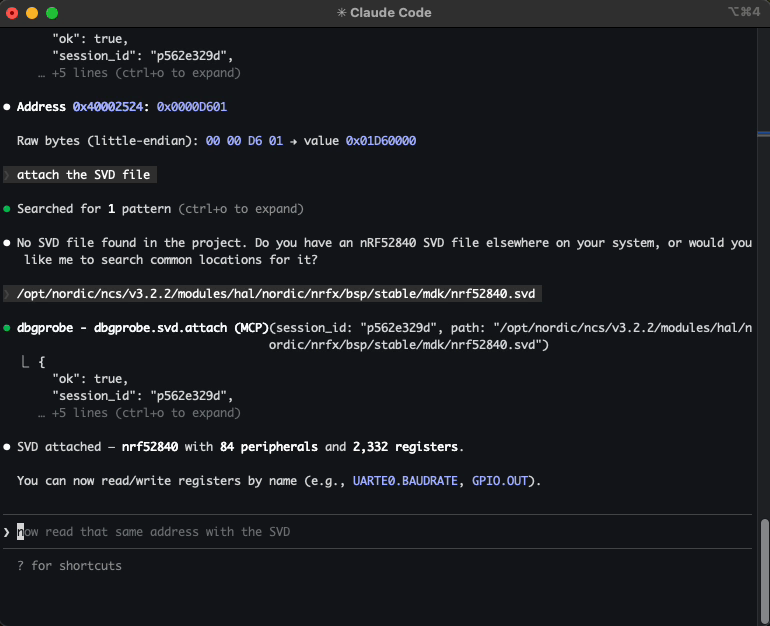
Task: Click '84 peripherals' text
Action: pos(269,447)
